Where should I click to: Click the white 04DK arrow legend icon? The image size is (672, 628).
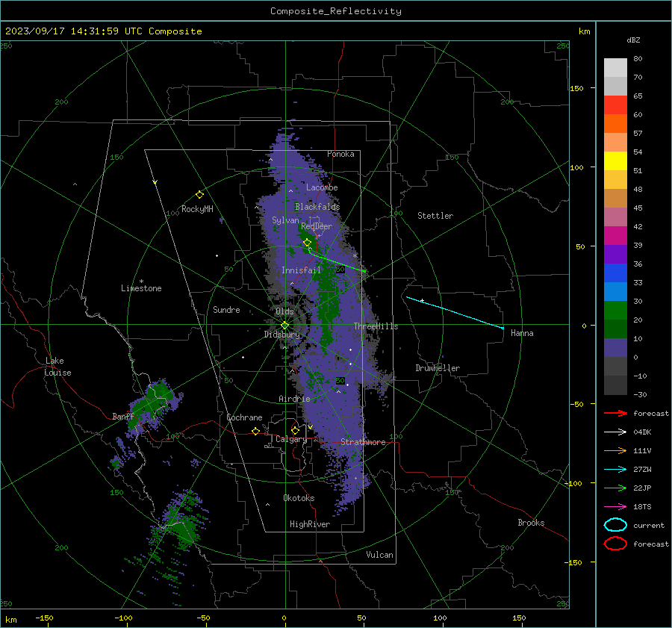coord(615,432)
